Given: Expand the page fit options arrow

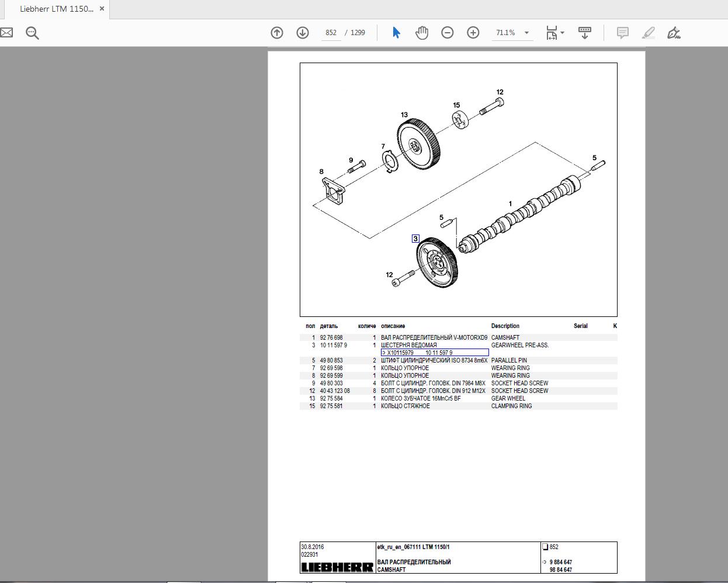Looking at the screenshot, I should click(x=563, y=33).
